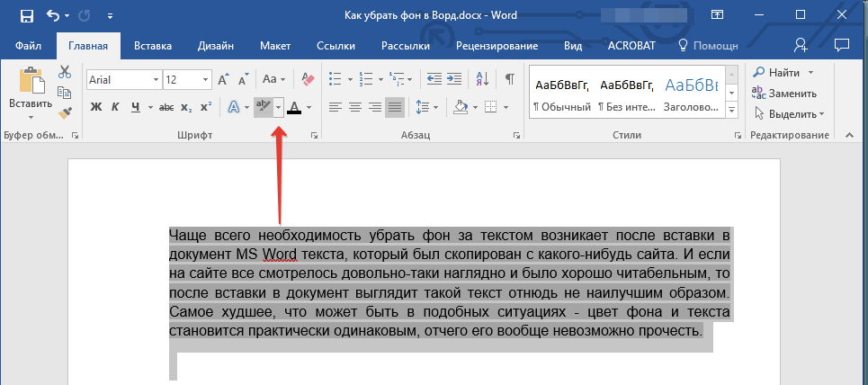Switch to the Вставка tab
Image resolution: width=868 pixels, height=385 pixels.
pos(153,46)
